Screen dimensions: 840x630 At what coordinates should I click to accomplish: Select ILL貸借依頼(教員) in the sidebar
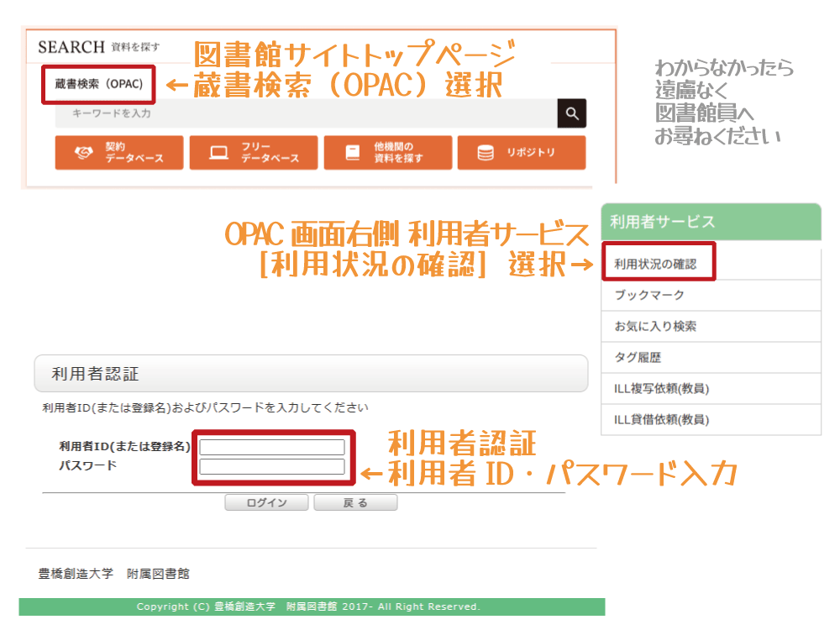coord(662,419)
